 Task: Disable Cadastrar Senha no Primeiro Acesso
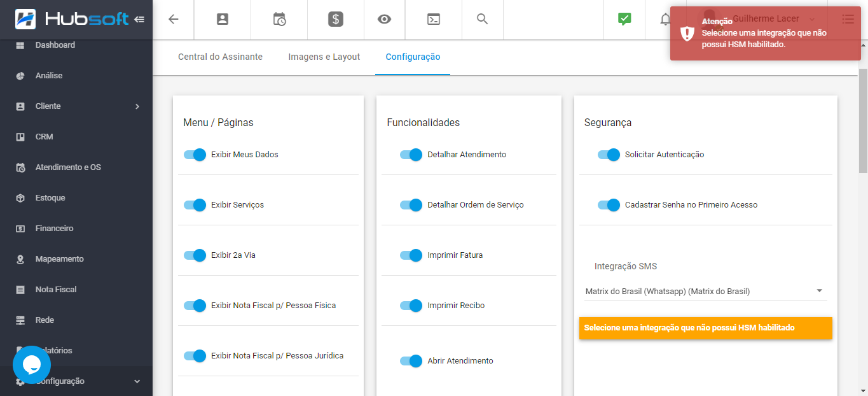point(609,205)
